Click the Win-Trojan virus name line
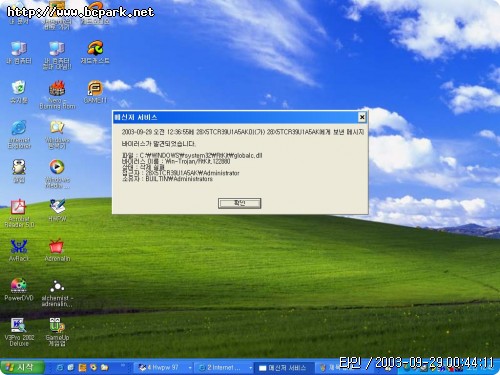The height and width of the screenshot is (375, 500). coord(176,161)
